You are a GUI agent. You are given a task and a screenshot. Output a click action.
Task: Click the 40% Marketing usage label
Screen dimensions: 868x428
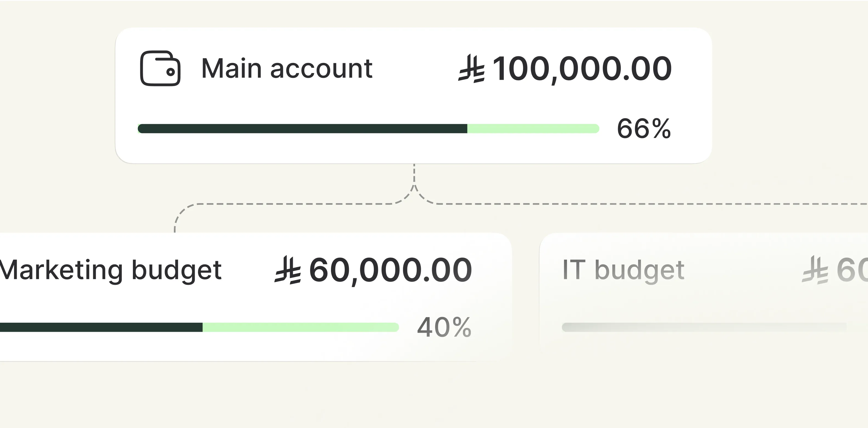point(444,327)
